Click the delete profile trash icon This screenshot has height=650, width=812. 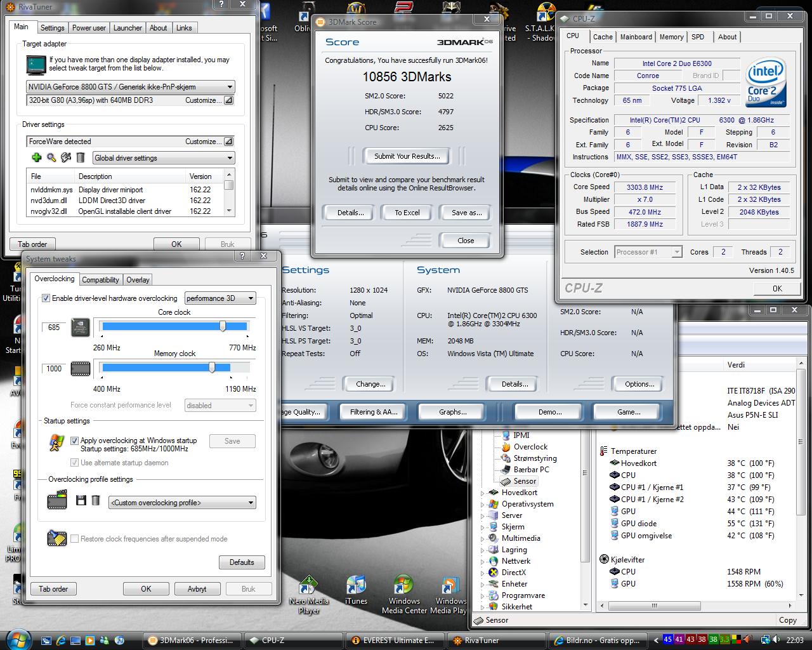point(95,501)
